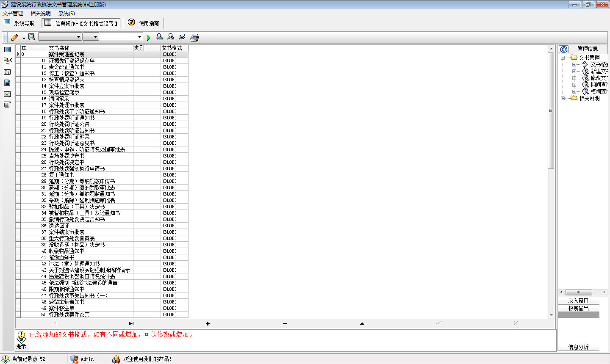Viewport: 610px width, 364px height.
Task: Click the X cancel-edit navigator button
Action: [516, 323]
